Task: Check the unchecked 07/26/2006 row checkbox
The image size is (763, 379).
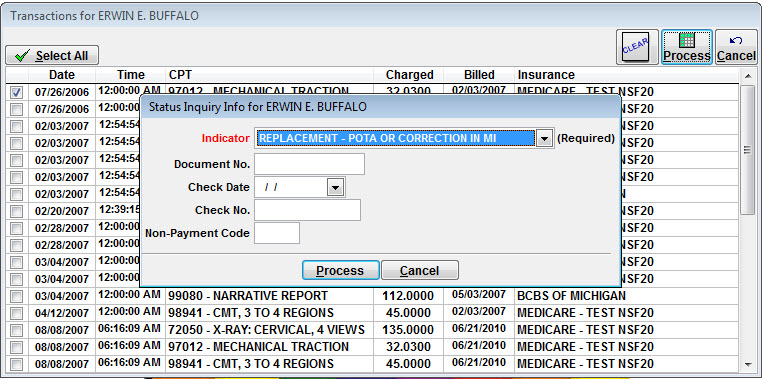Action: (17, 109)
